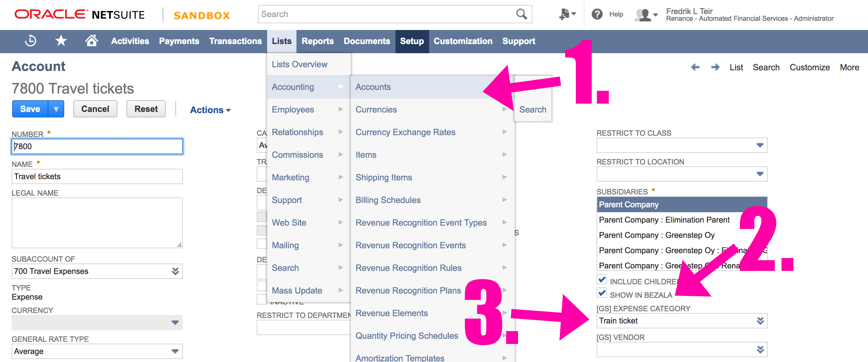Viewport: 868px width, 362px height.
Task: Click the Number input field
Action: point(97,146)
